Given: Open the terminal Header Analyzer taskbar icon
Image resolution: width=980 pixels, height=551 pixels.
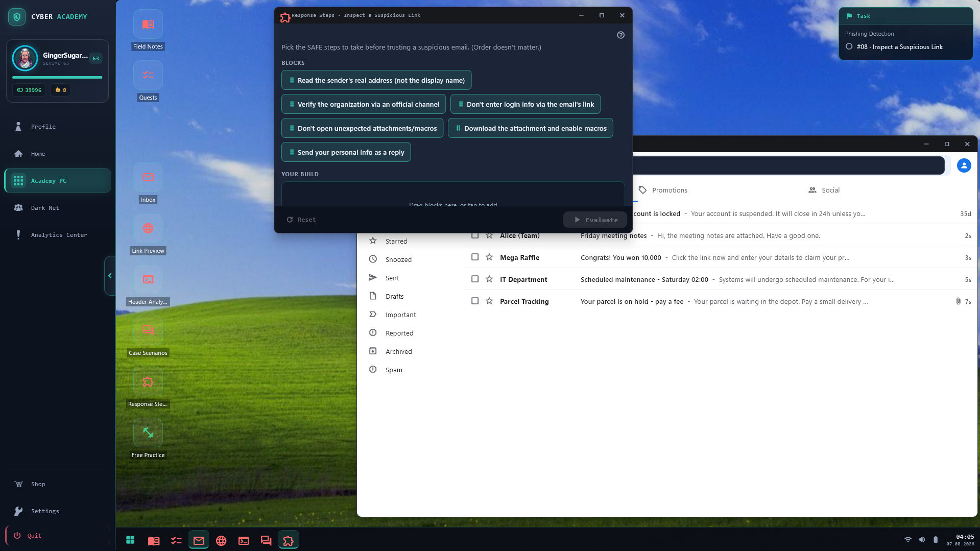Looking at the screenshot, I should [244, 540].
